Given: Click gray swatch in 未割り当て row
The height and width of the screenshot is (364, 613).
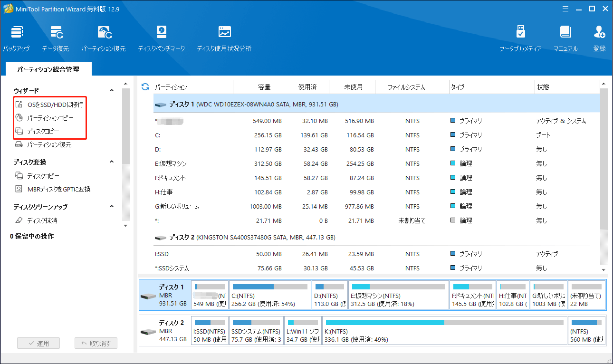Looking at the screenshot, I should [x=453, y=220].
